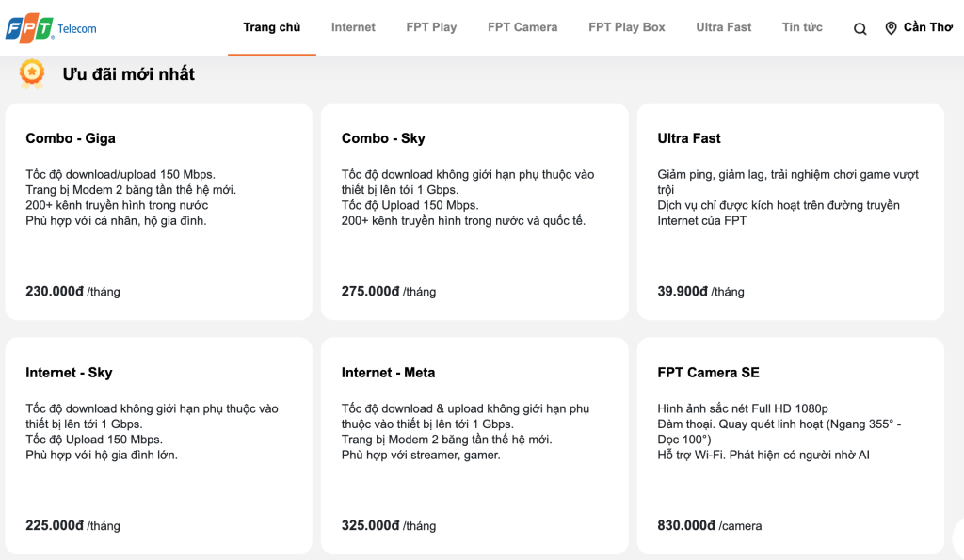The image size is (964, 560).
Task: Click the FPT Telecom logo
Action: (x=51, y=27)
